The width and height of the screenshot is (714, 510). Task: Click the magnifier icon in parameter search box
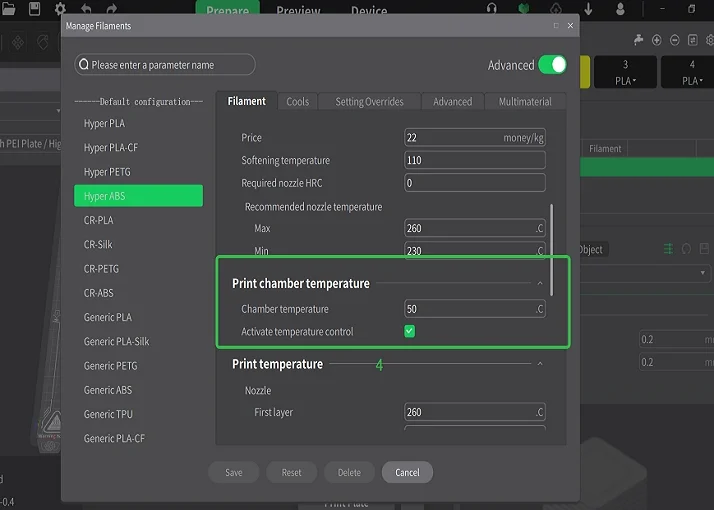(x=84, y=65)
